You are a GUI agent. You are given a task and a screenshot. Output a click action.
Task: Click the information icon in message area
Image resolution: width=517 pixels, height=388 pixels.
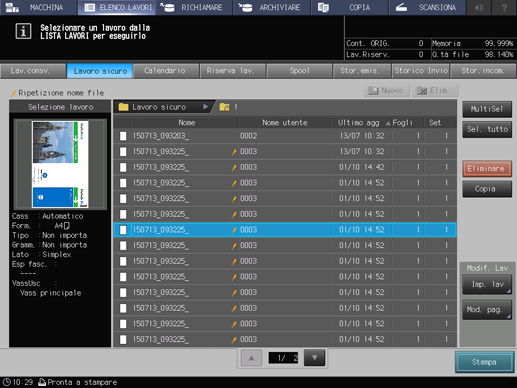click(x=23, y=31)
